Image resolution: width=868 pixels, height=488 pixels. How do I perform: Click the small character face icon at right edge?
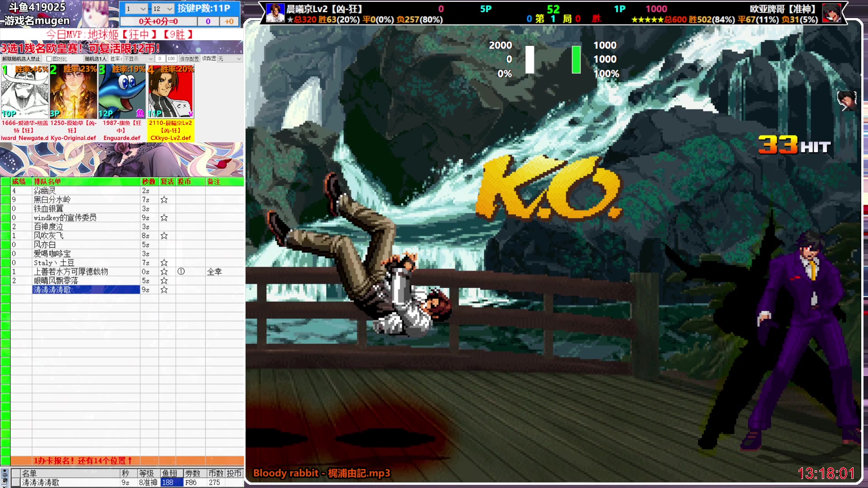point(847,101)
